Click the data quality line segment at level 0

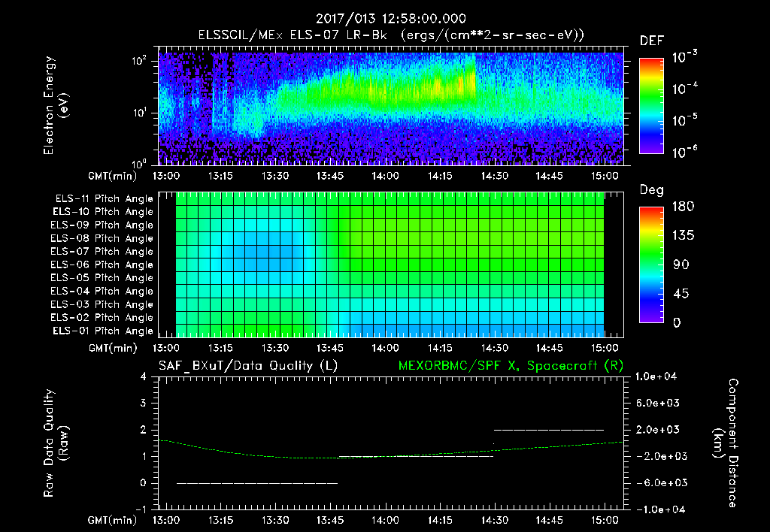click(x=257, y=483)
